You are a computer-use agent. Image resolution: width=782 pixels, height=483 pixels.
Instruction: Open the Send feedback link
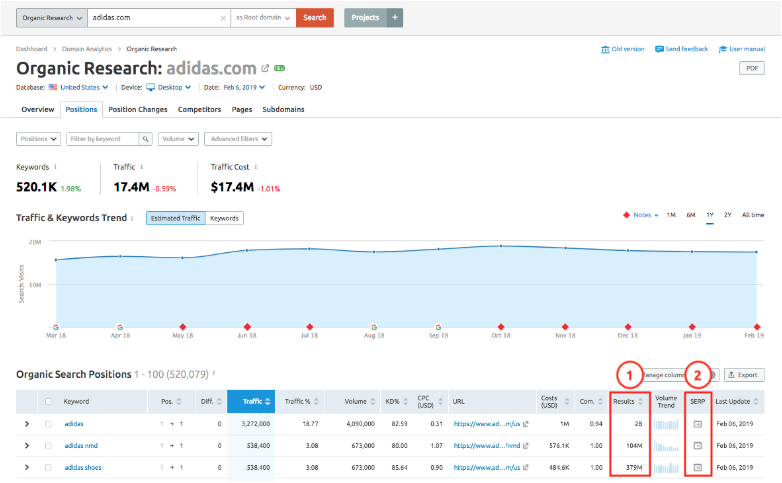pyautogui.click(x=682, y=49)
